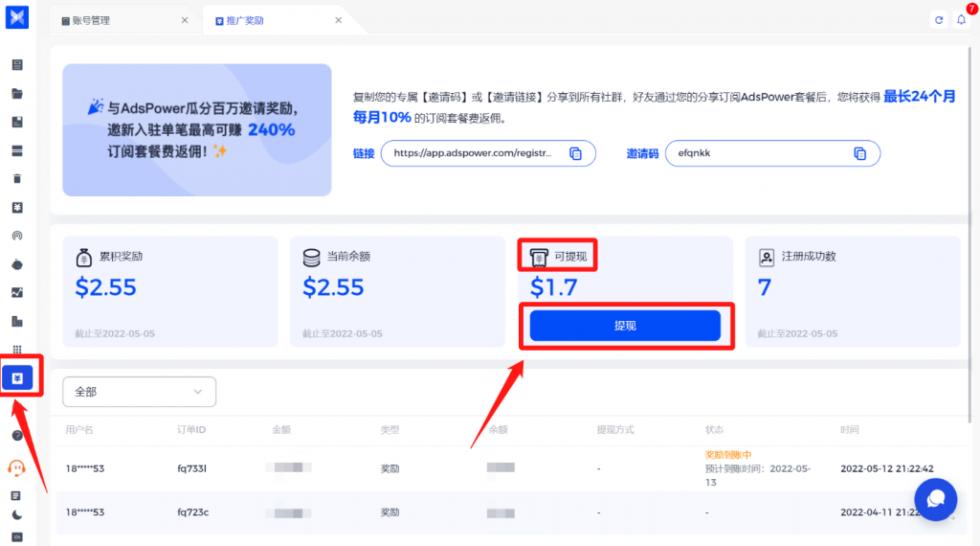Image resolution: width=980 pixels, height=546 pixels.
Task: Click the 时间 column header
Action: (x=850, y=430)
